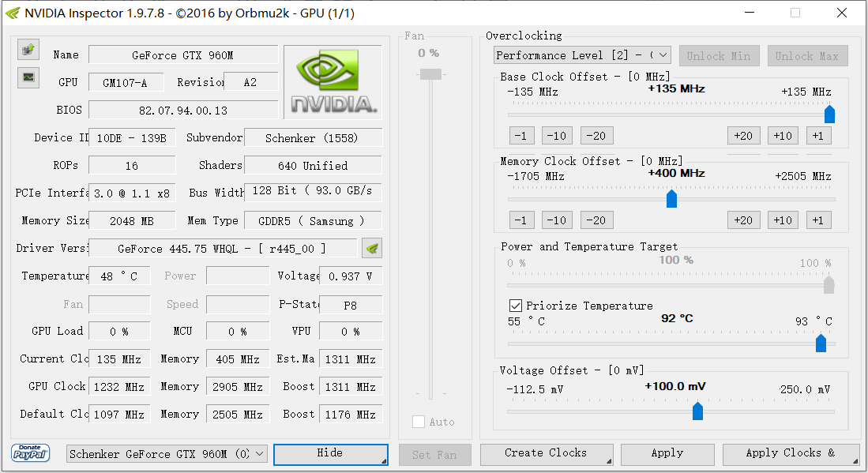Click Memory Clock Offset +20 button
868x473 pixels.
pyautogui.click(x=743, y=220)
